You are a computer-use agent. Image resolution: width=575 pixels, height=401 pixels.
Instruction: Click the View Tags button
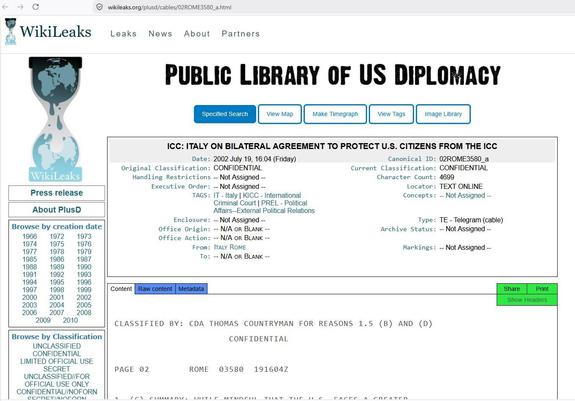[391, 114]
